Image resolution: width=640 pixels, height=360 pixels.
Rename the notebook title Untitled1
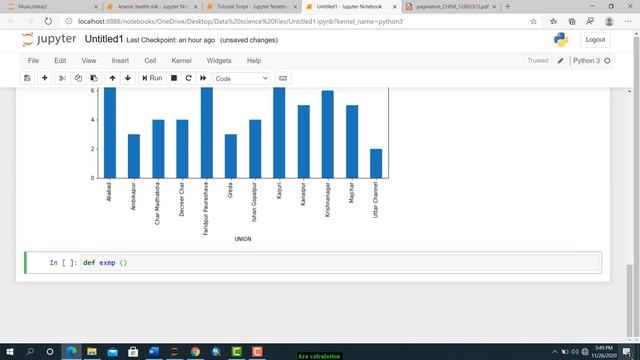click(x=104, y=39)
